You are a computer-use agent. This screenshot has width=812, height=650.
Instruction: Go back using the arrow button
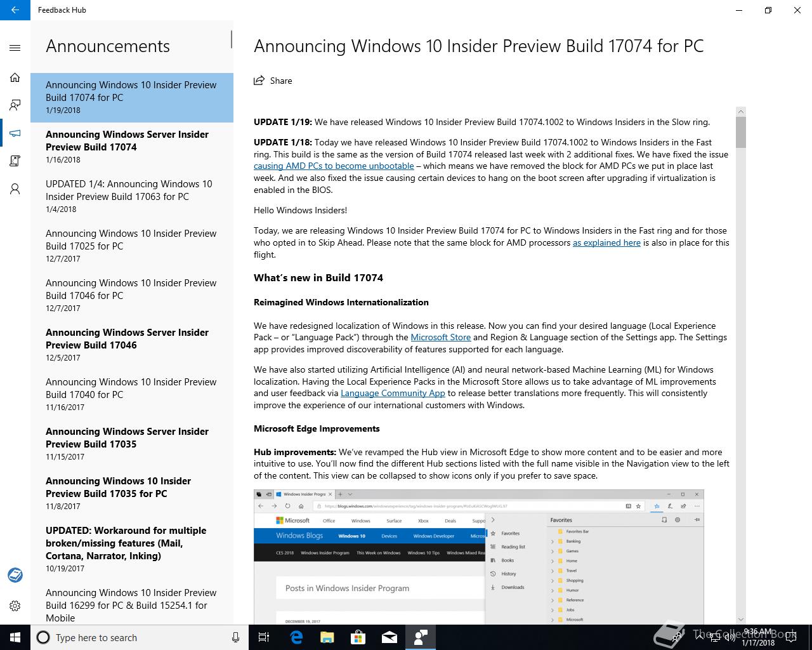tap(15, 10)
